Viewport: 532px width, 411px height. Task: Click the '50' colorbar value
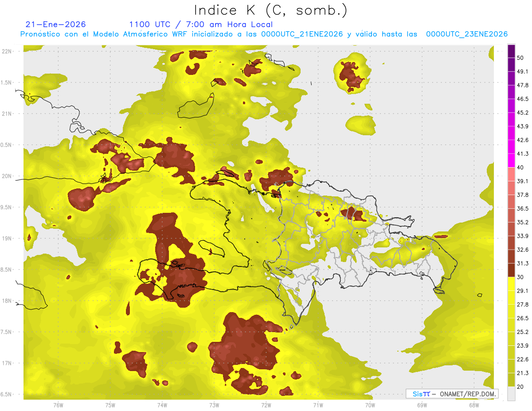520,58
